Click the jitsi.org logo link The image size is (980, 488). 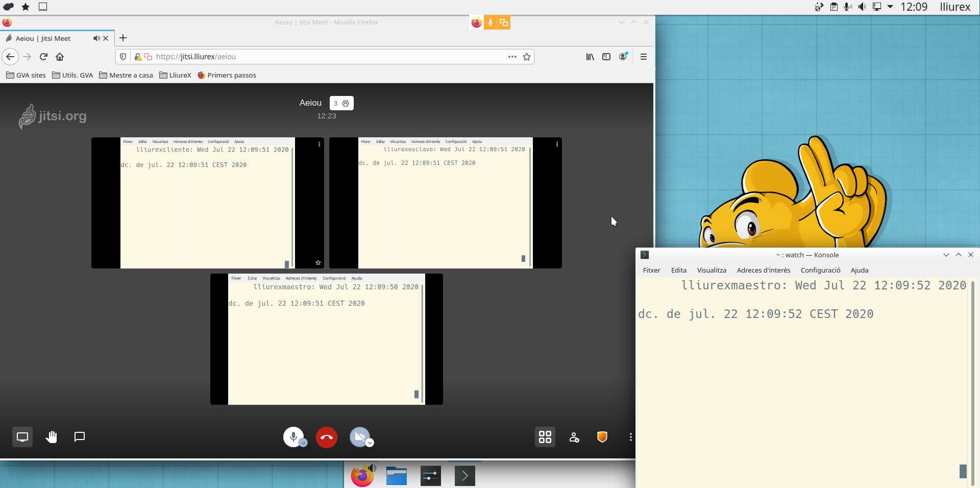[53, 116]
